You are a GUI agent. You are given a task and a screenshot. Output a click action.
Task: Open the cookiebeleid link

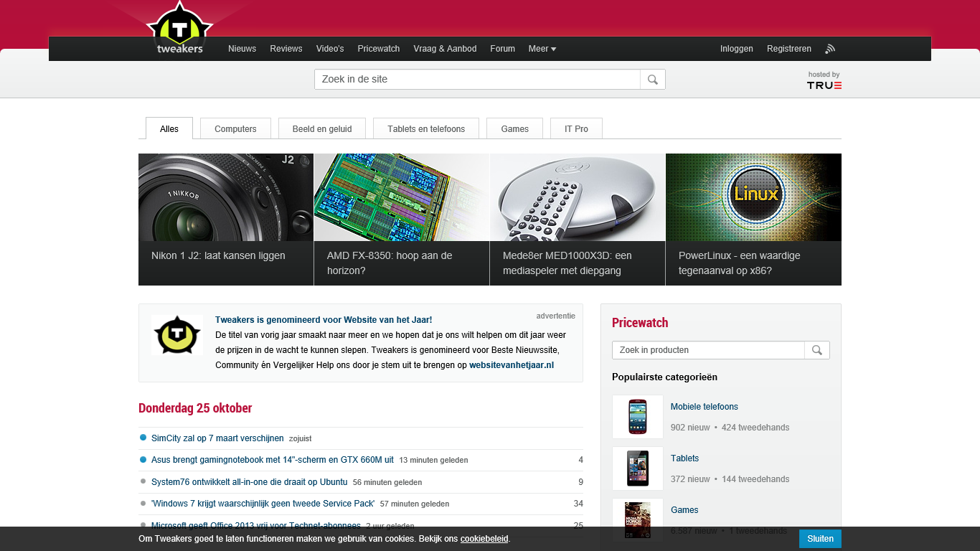click(x=484, y=539)
